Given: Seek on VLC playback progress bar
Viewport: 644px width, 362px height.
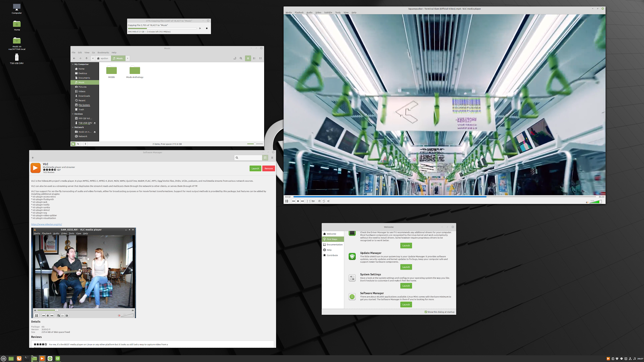Looking at the screenshot, I should 445,197.
